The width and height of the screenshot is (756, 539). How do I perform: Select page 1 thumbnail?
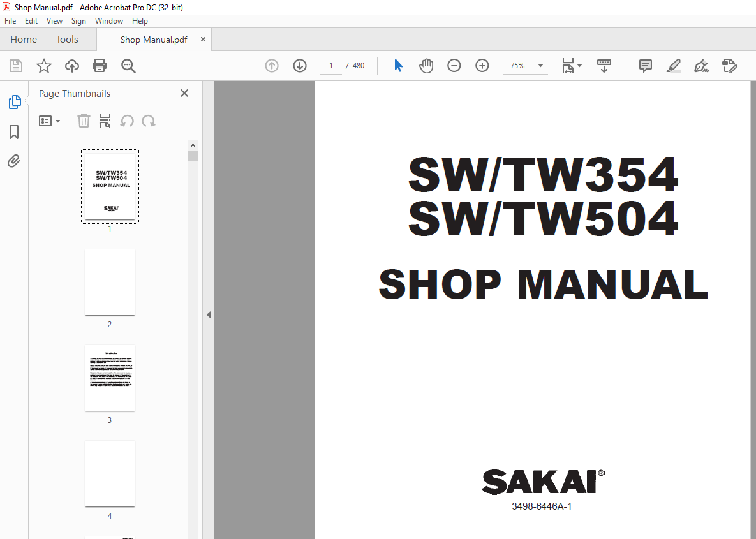coord(110,186)
